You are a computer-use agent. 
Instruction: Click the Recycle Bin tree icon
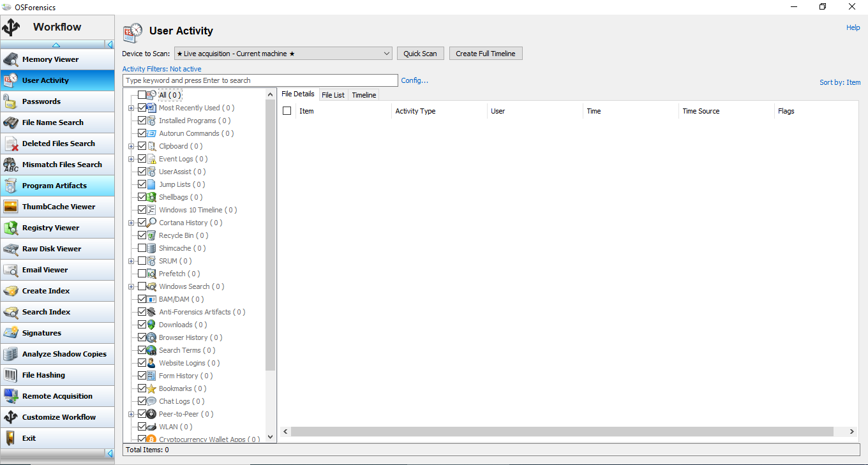[x=152, y=235]
